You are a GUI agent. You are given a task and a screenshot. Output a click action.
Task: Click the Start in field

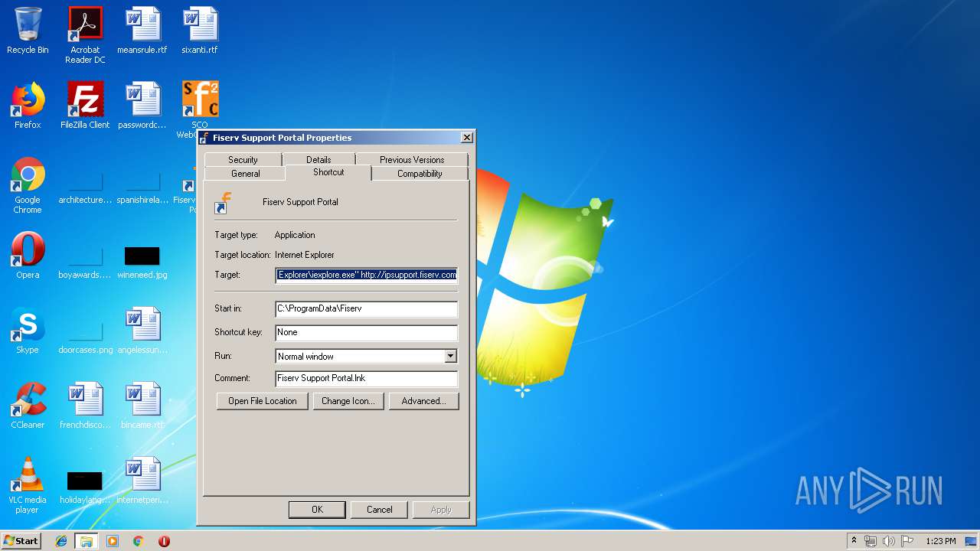click(367, 308)
